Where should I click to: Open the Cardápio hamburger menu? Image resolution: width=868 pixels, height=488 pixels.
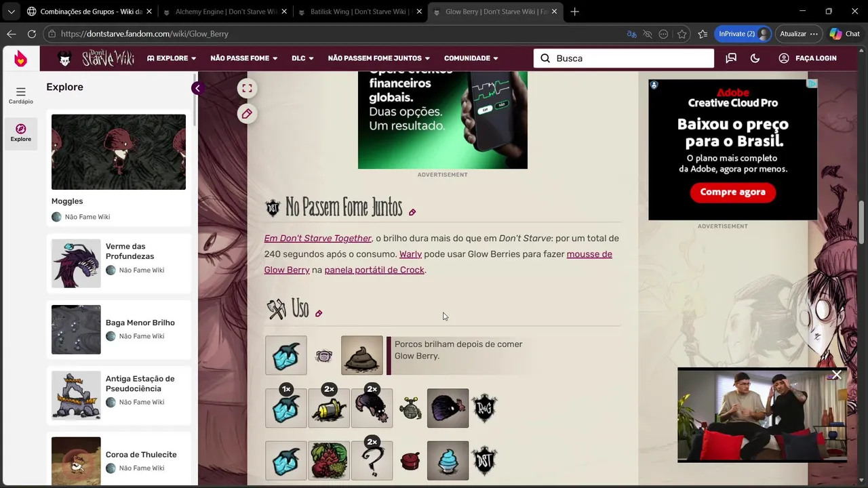20,96
